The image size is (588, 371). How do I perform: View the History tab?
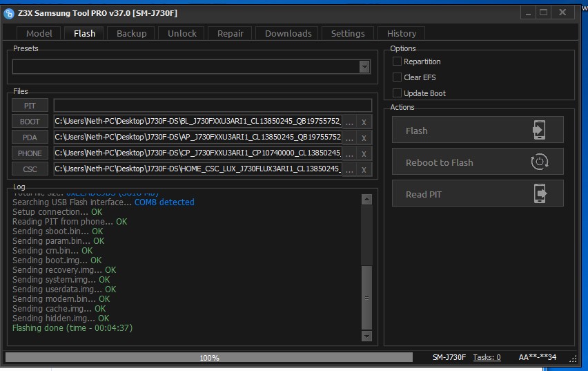click(x=401, y=33)
